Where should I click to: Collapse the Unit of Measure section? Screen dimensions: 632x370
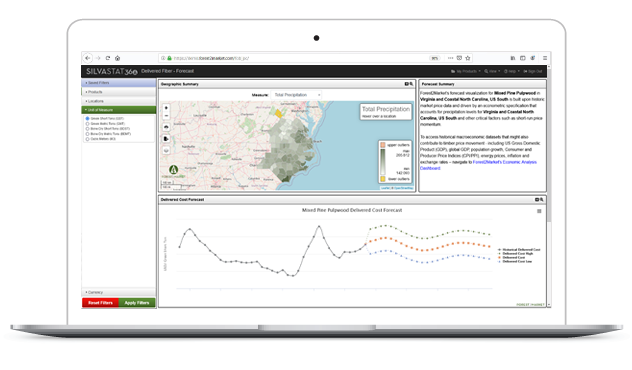coord(118,110)
